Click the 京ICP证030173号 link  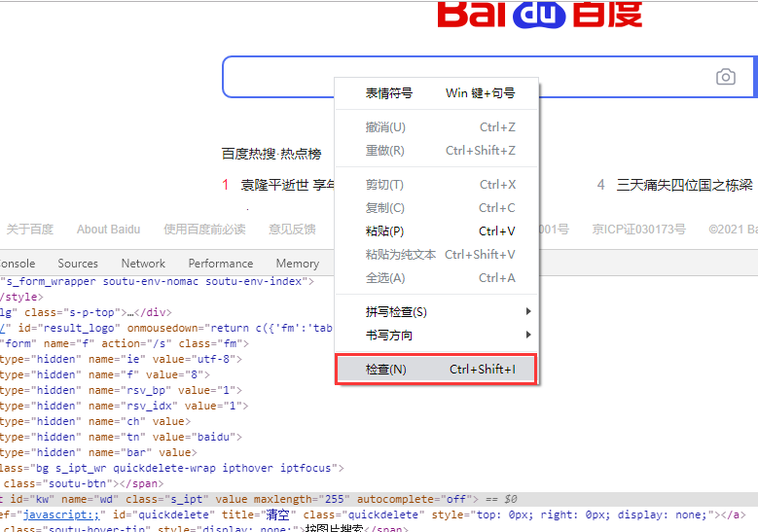click(638, 230)
